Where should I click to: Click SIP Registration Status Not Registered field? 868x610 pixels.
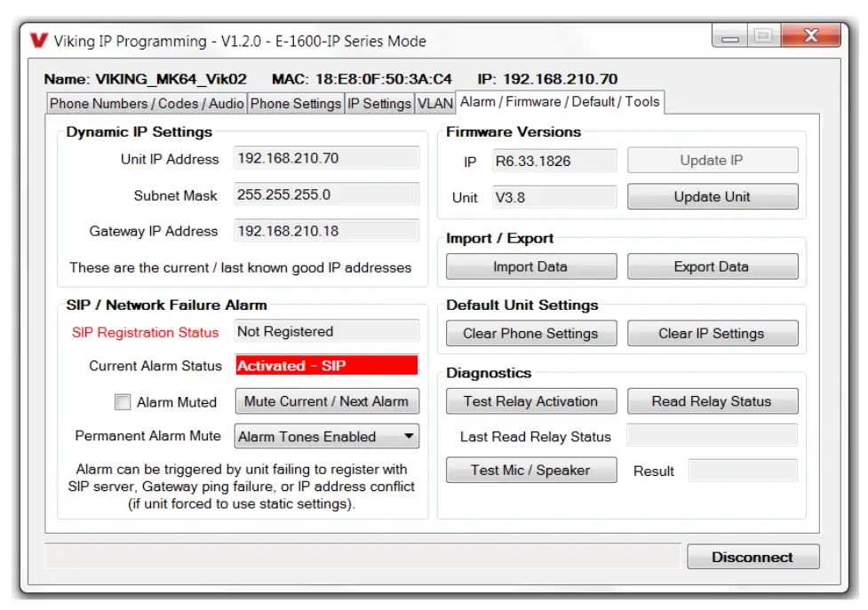pyautogui.click(x=327, y=331)
